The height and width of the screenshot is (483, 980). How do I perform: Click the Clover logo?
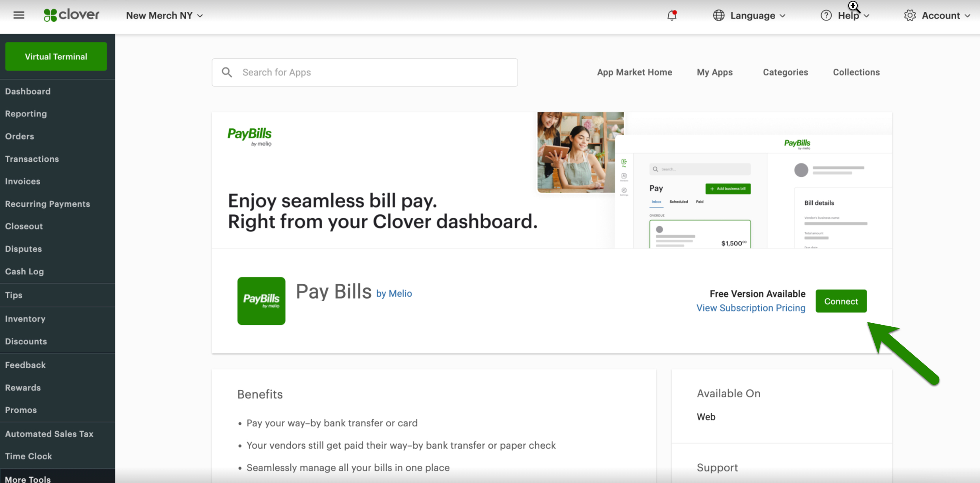(71, 15)
